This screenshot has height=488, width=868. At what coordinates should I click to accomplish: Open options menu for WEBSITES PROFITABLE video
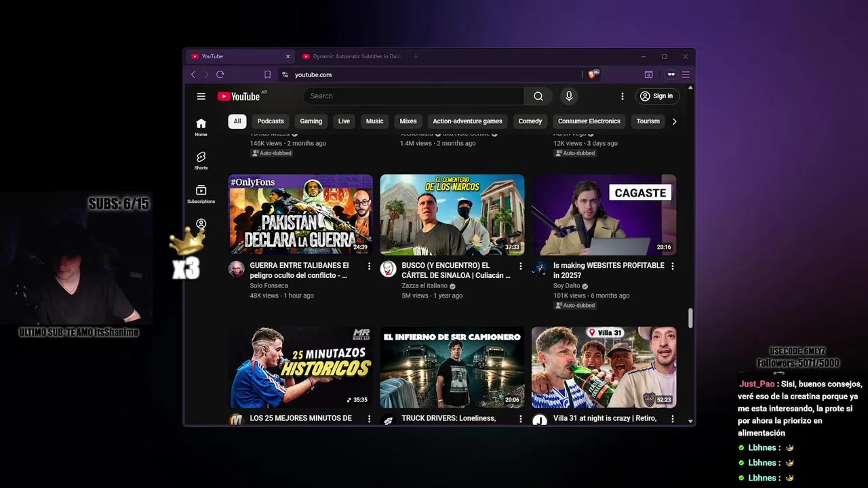(x=673, y=266)
